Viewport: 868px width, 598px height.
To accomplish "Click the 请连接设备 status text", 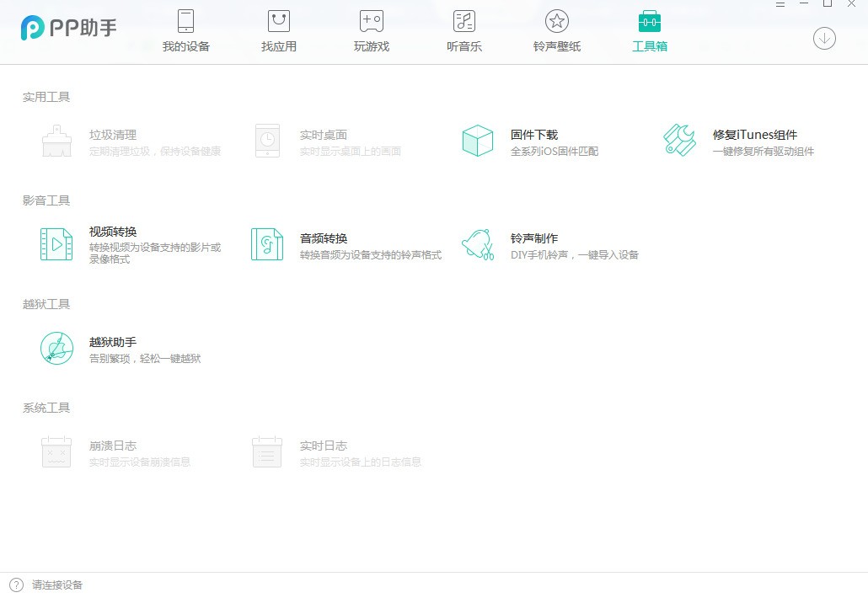I will pos(57,585).
